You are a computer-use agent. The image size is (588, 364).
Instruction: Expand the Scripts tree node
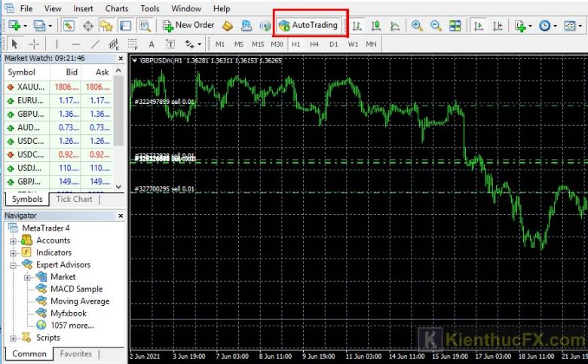coord(13,338)
